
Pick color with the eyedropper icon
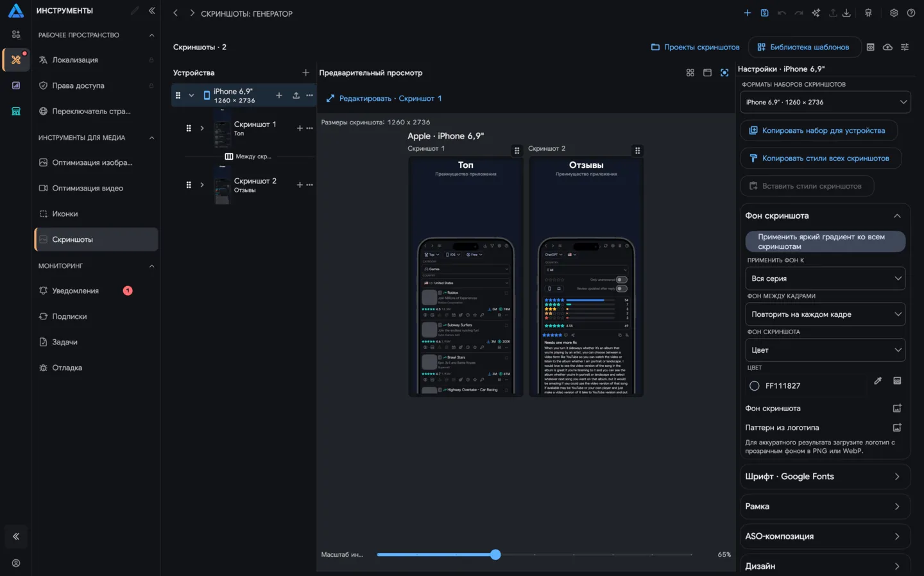(x=878, y=381)
